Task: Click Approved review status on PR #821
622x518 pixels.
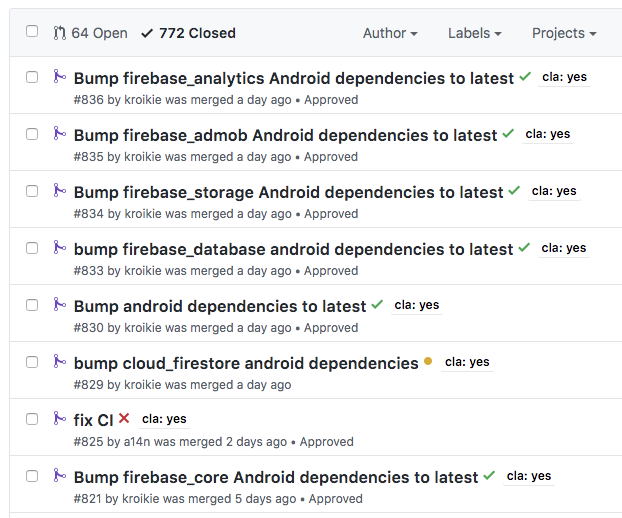Action: [336, 499]
